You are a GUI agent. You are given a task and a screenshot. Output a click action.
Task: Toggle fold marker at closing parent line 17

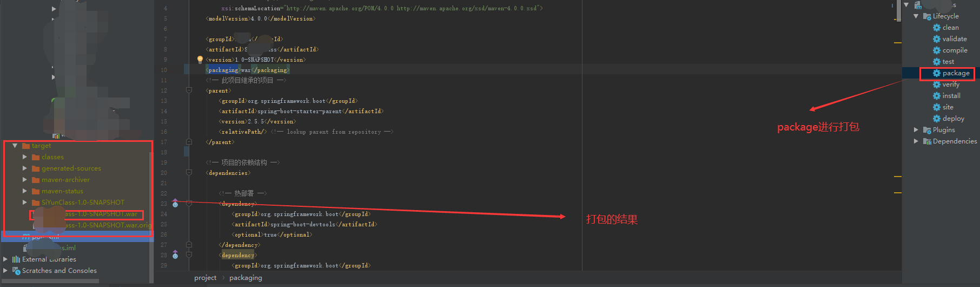[189, 142]
